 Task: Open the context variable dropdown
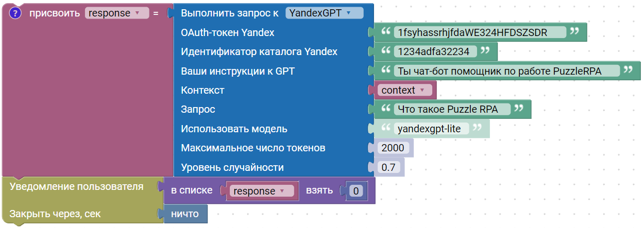point(403,90)
